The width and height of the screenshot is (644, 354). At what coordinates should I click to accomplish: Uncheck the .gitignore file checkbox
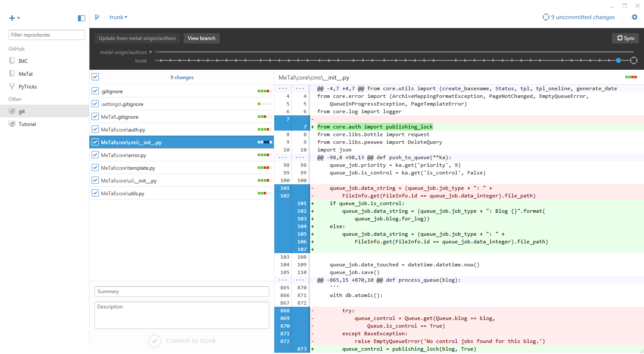click(x=95, y=91)
